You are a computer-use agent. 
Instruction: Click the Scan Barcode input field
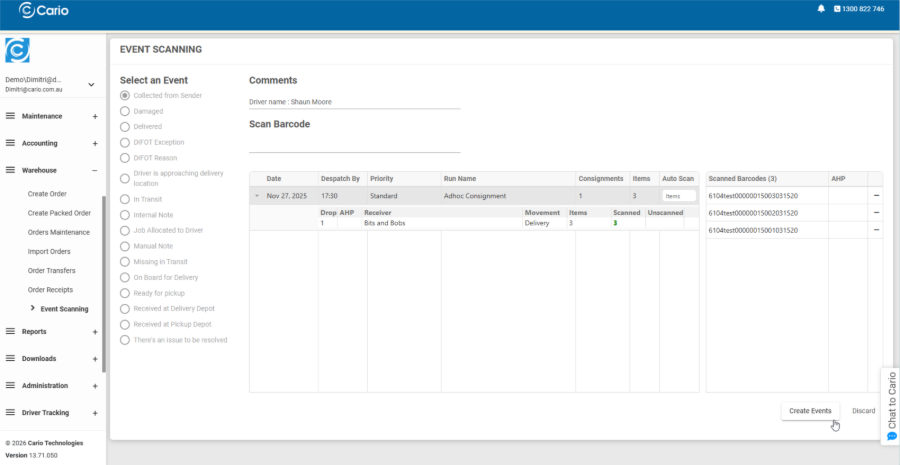(x=354, y=144)
